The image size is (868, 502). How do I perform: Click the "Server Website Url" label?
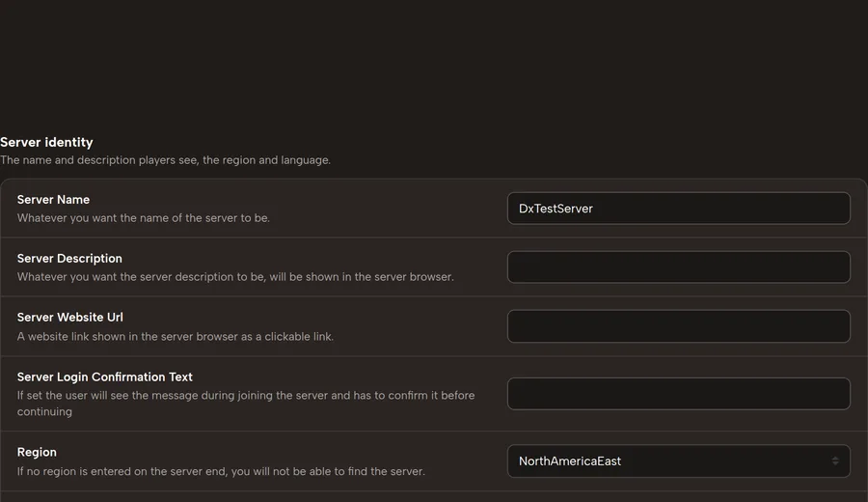70,317
